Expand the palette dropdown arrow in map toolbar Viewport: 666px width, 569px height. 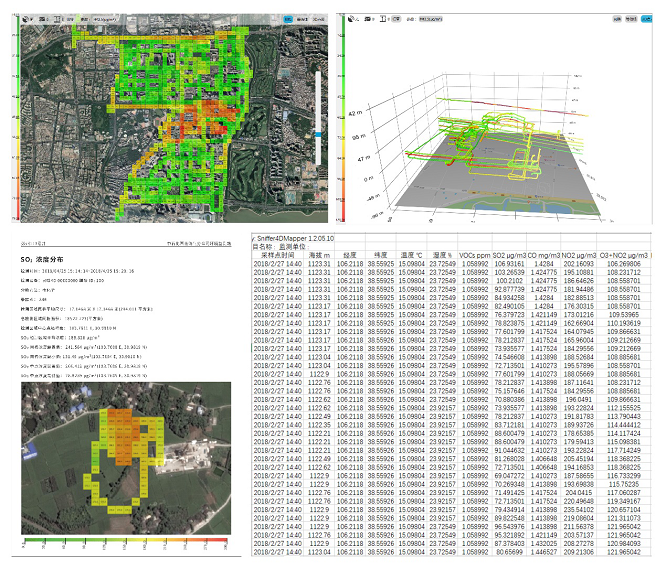point(31,20)
